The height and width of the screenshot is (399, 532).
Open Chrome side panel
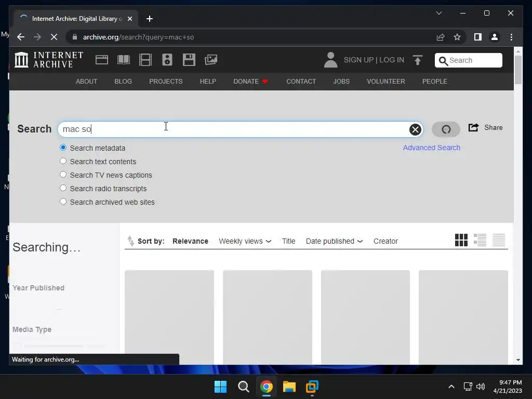478,37
